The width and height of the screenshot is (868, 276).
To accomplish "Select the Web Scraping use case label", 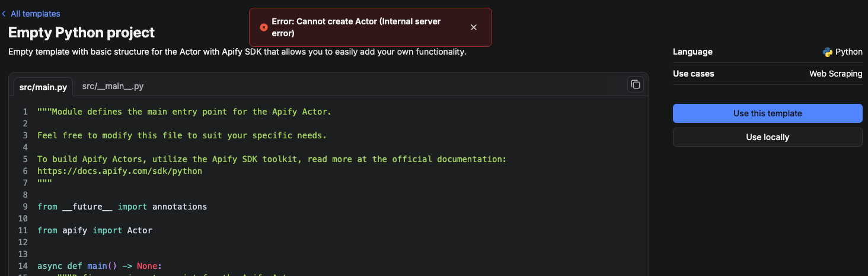I will coord(835,74).
